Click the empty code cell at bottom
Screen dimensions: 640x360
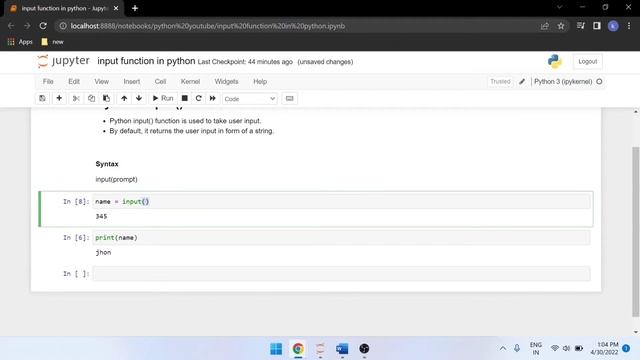pyautogui.click(x=341, y=273)
